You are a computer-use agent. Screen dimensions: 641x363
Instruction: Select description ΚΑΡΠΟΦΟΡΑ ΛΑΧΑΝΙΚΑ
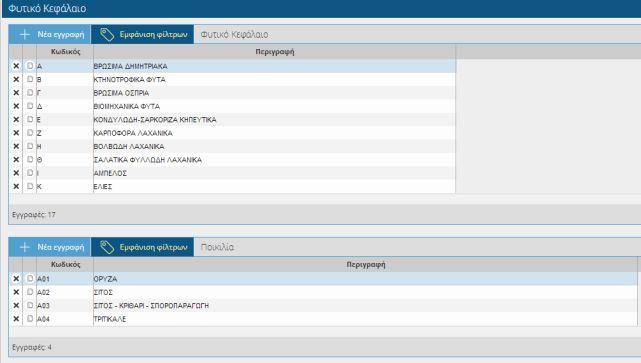pyautogui.click(x=133, y=133)
